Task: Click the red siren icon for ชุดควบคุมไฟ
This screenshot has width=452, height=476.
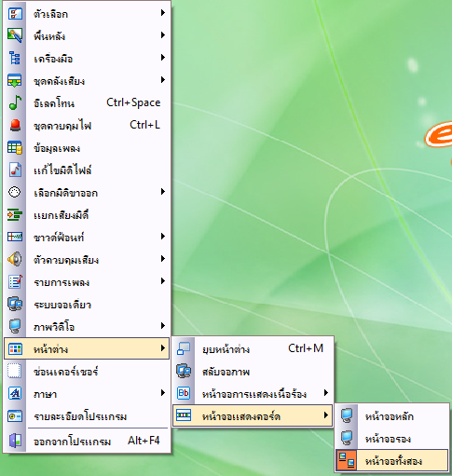Action: coord(15,125)
